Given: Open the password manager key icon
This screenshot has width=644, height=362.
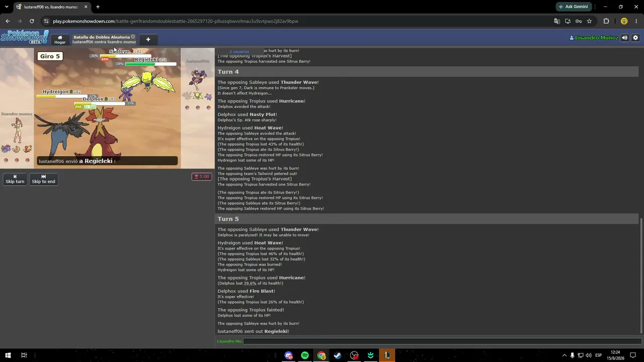Looking at the screenshot, I should tap(579, 21).
